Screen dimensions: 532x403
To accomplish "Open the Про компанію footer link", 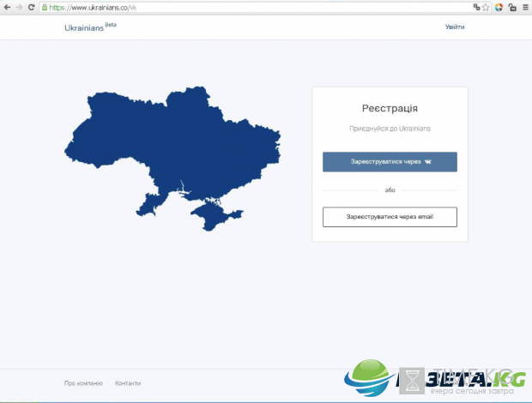I will coord(83,383).
